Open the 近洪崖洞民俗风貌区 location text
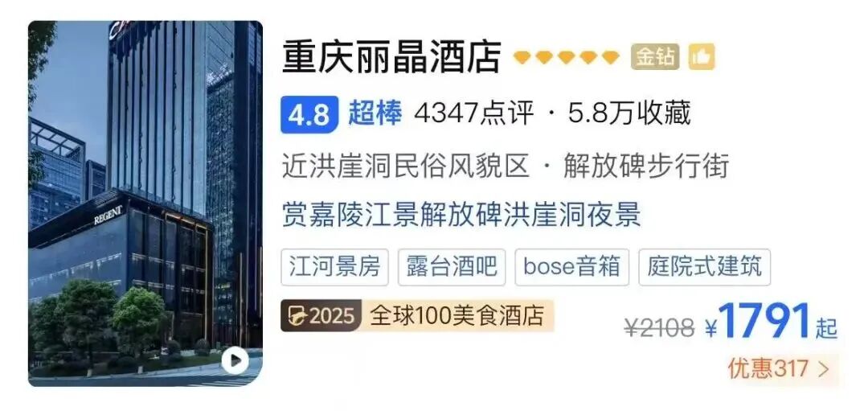This screenshot has height=411, width=868. point(406,166)
